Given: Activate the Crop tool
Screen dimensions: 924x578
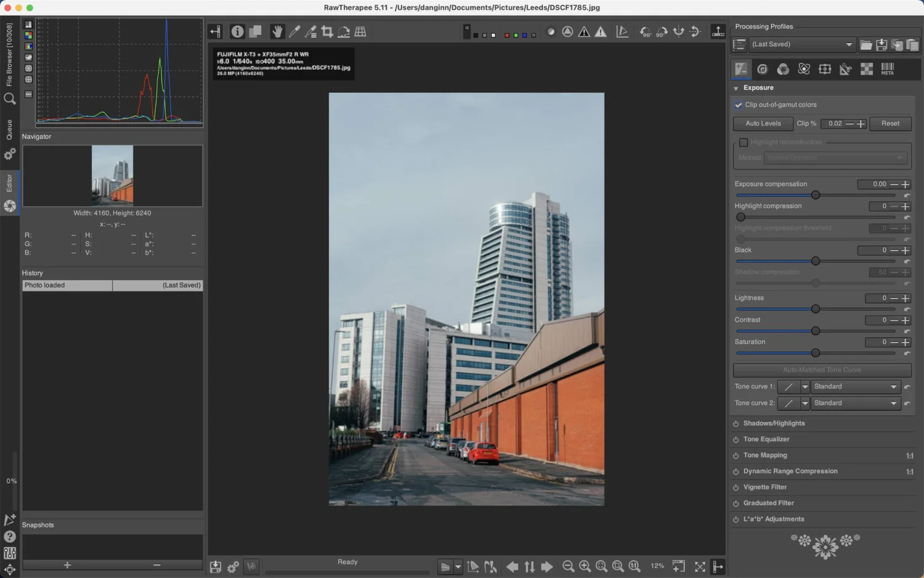Looking at the screenshot, I should pyautogui.click(x=327, y=31).
